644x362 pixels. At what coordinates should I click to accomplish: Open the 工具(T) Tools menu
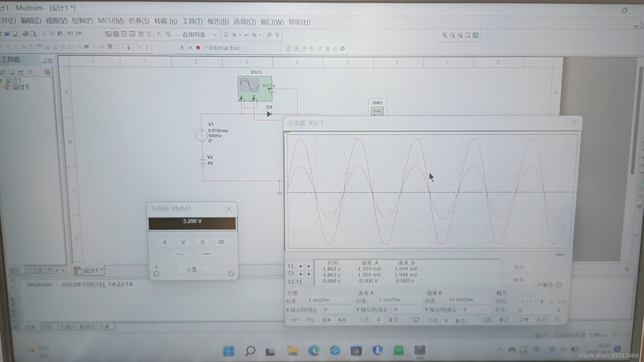(x=192, y=22)
